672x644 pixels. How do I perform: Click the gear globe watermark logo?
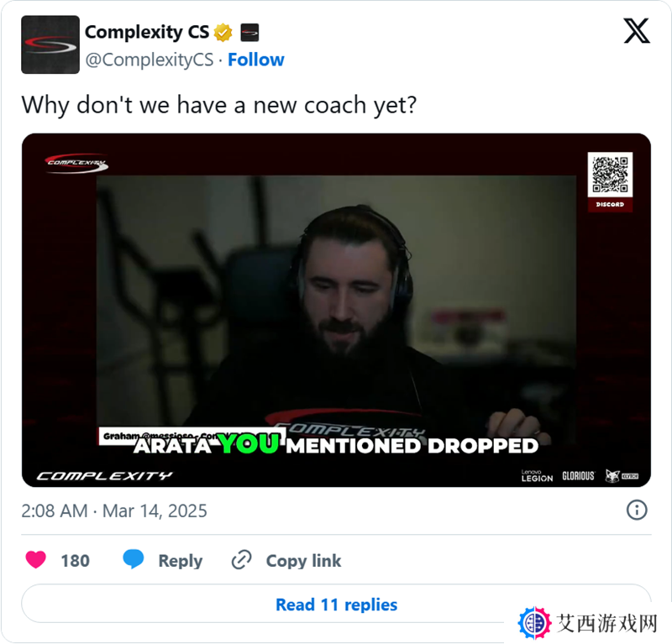(x=534, y=622)
